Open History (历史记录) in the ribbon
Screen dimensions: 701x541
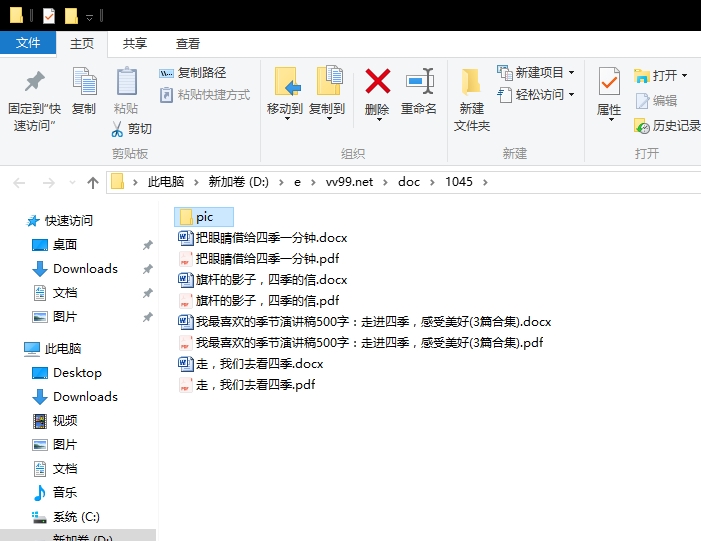pyautogui.click(x=667, y=126)
